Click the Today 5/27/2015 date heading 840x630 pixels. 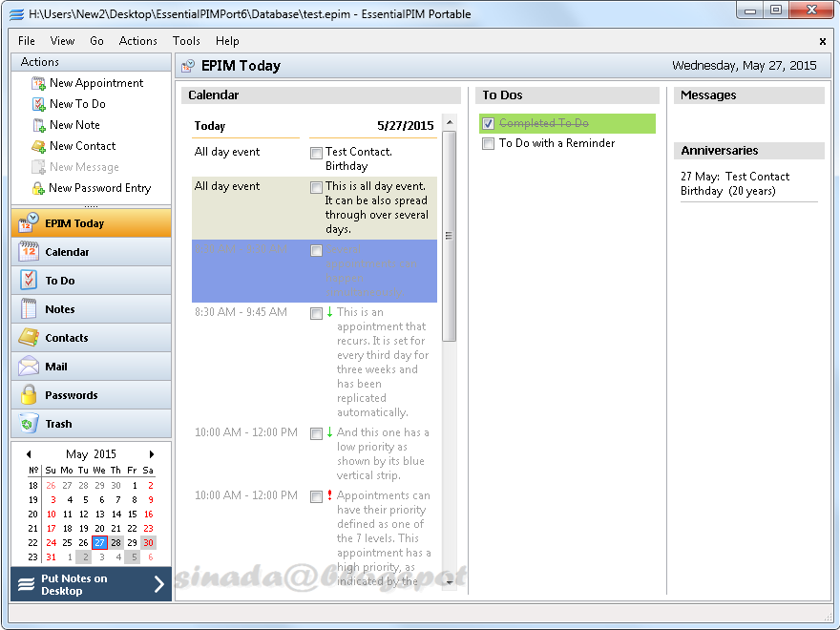pyautogui.click(x=314, y=126)
